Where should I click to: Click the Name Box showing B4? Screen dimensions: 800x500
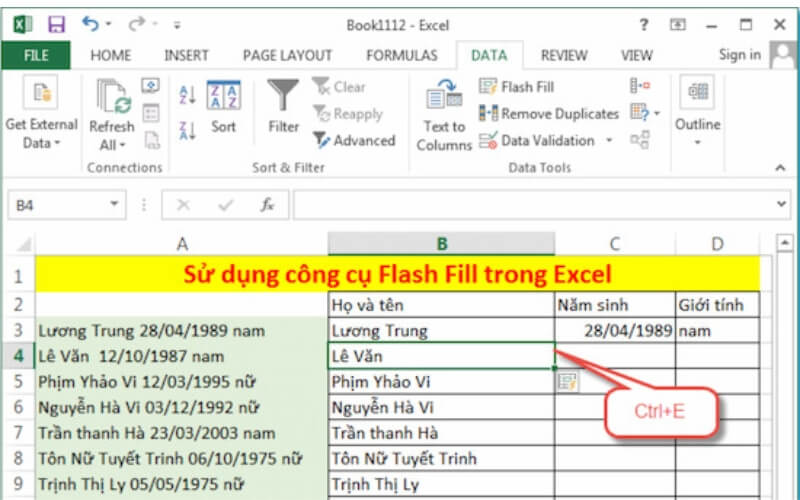pos(57,205)
